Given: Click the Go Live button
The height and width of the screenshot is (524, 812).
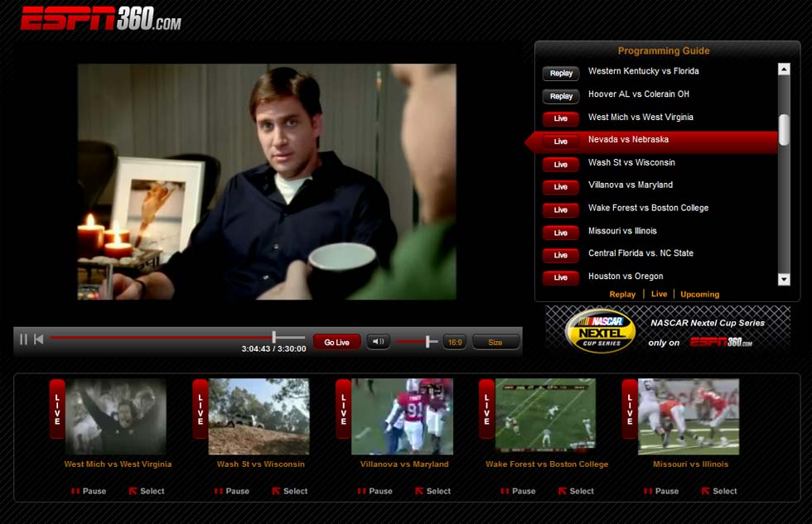Looking at the screenshot, I should click(x=336, y=340).
